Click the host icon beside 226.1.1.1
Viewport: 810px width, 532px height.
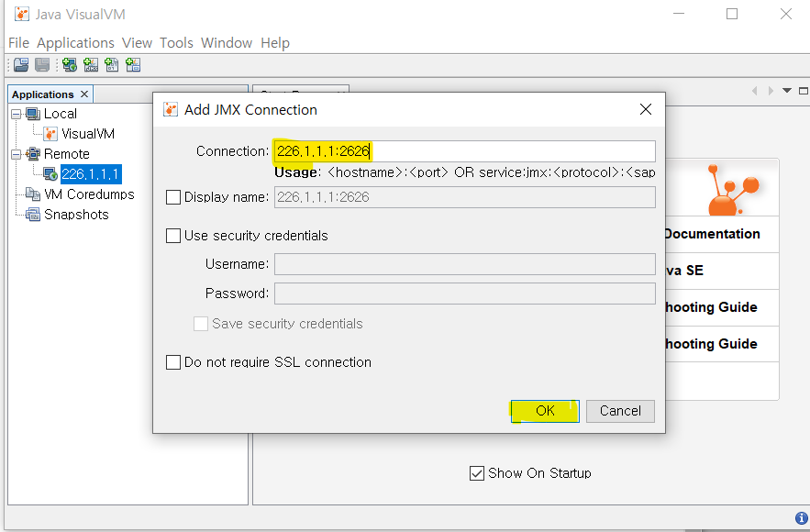[50, 174]
